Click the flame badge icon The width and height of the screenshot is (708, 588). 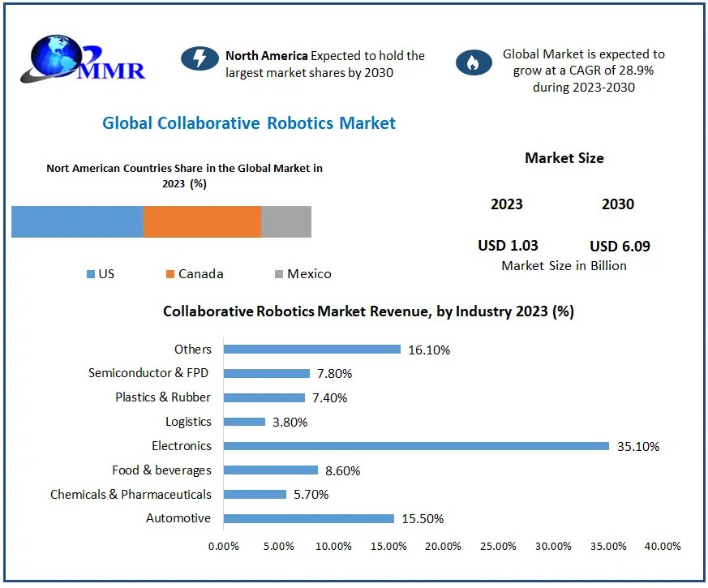(474, 62)
